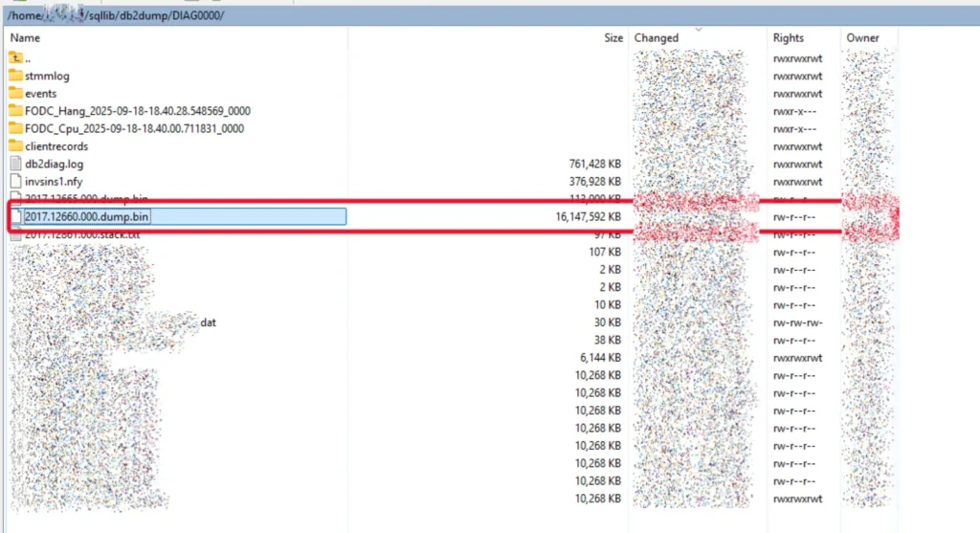Click the FODC_Cpu folder icon
The image size is (980, 533).
point(15,128)
